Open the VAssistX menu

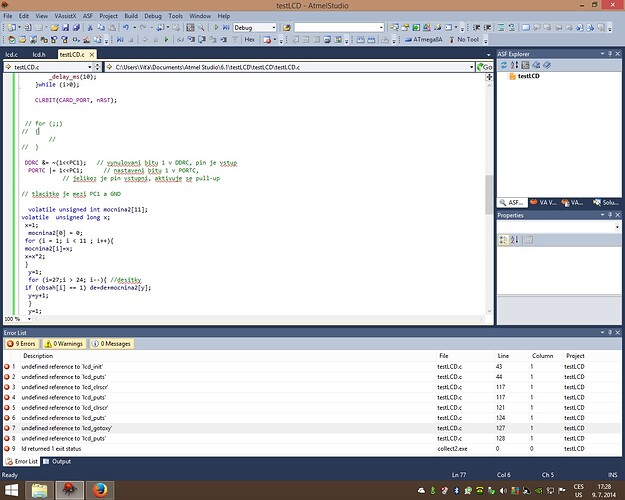click(65, 16)
